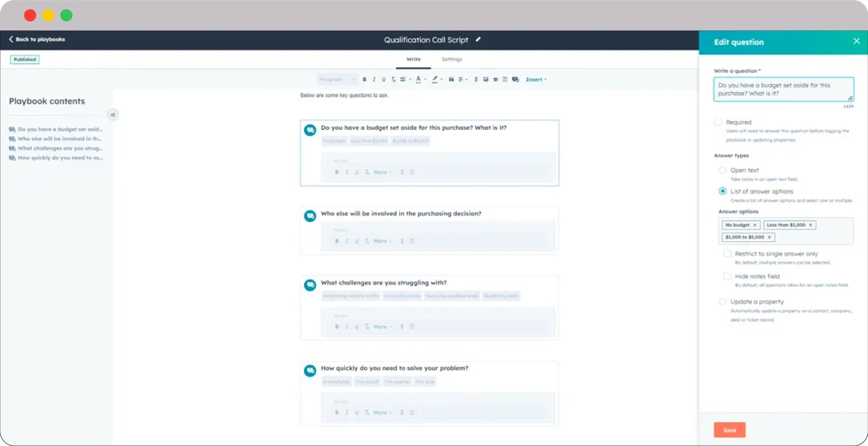Viewport: 868px width, 446px height.
Task: Switch to the Write tab
Action: (414, 59)
